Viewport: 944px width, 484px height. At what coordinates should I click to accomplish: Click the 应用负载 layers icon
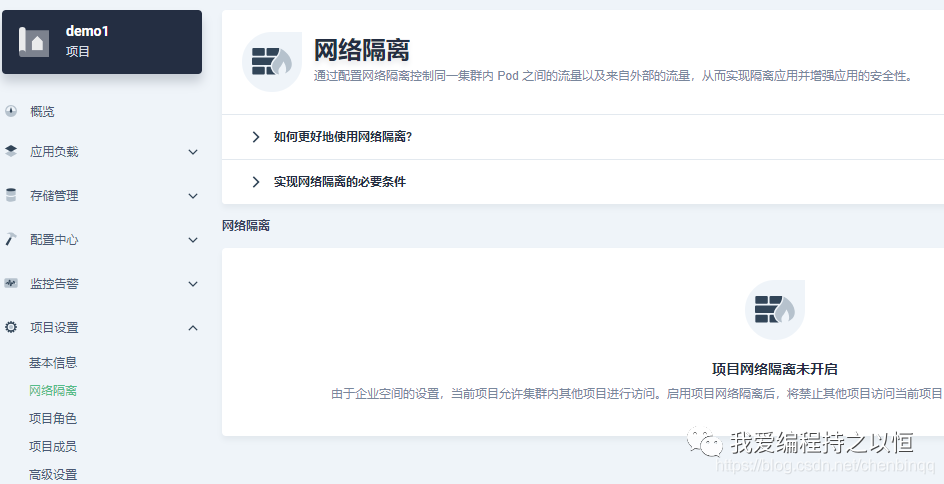point(11,151)
